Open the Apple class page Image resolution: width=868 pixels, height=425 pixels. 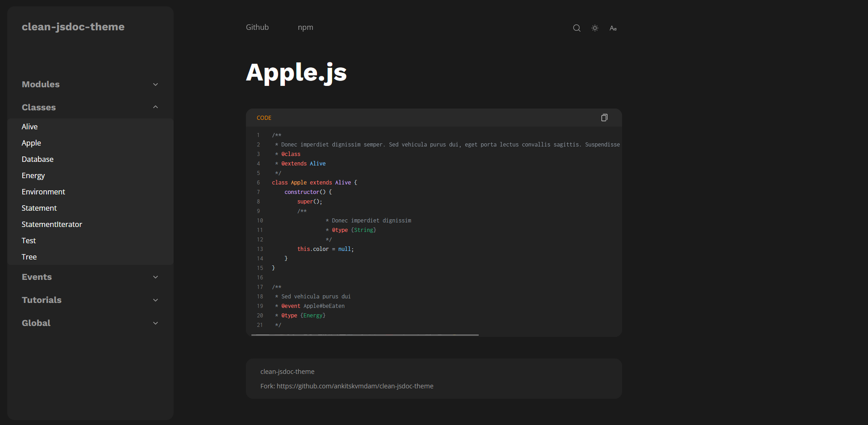31,143
